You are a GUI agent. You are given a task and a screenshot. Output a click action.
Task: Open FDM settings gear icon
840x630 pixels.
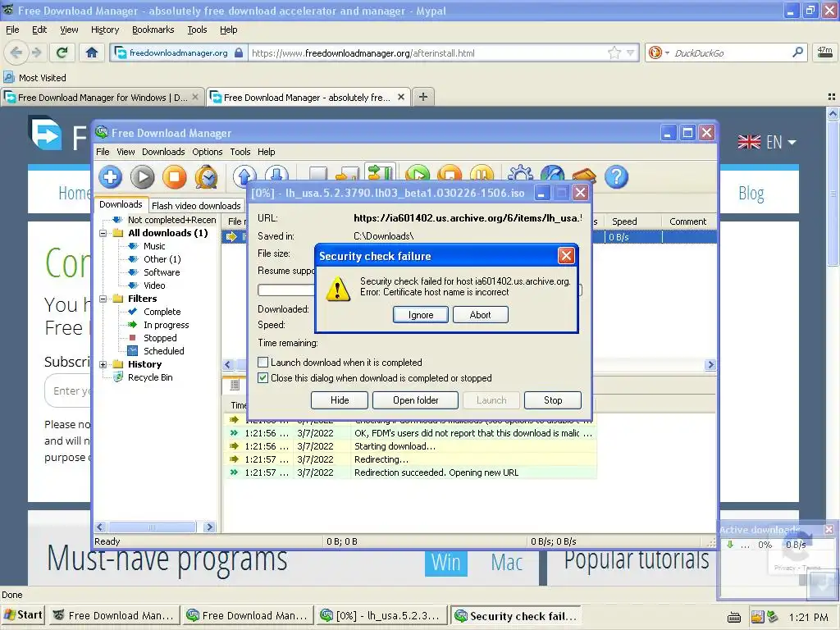click(520, 174)
